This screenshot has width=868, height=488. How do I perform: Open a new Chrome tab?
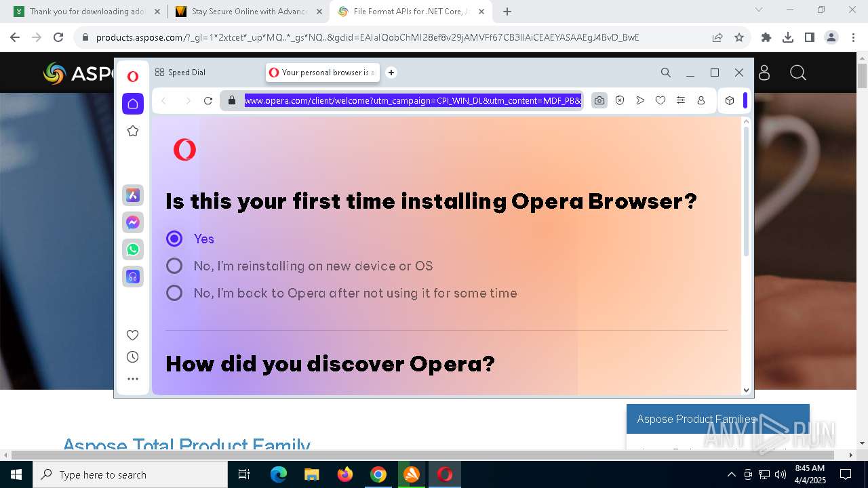pyautogui.click(x=507, y=12)
